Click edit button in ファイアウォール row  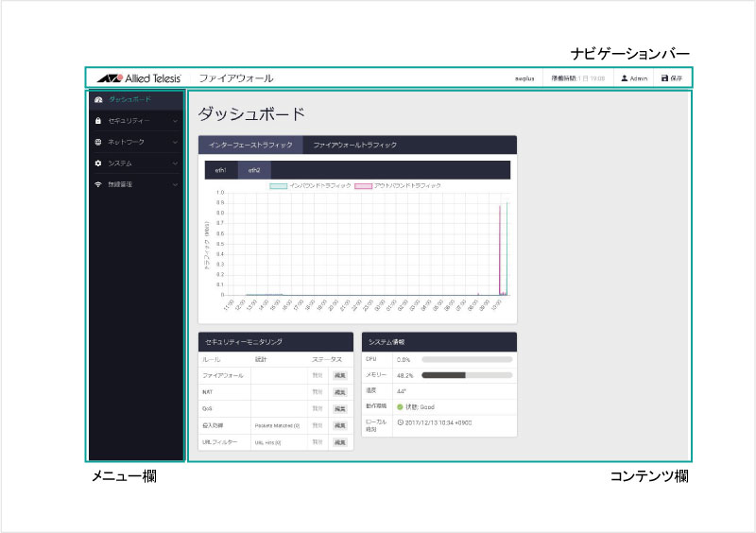click(x=340, y=375)
